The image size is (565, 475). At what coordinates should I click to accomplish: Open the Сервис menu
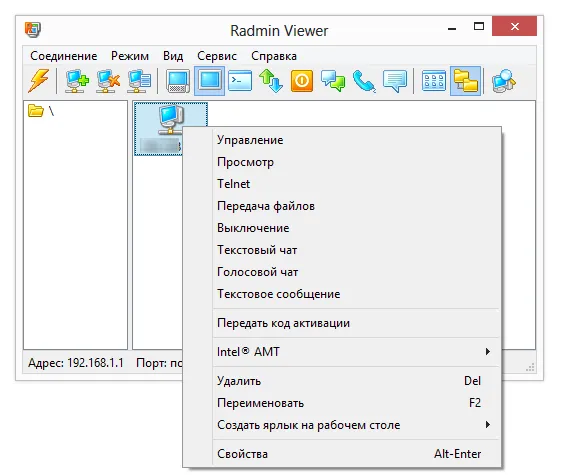coord(217,56)
